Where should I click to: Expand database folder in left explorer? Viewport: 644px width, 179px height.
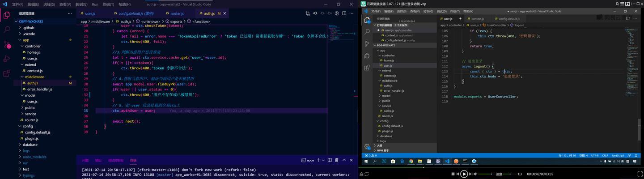tap(44, 145)
